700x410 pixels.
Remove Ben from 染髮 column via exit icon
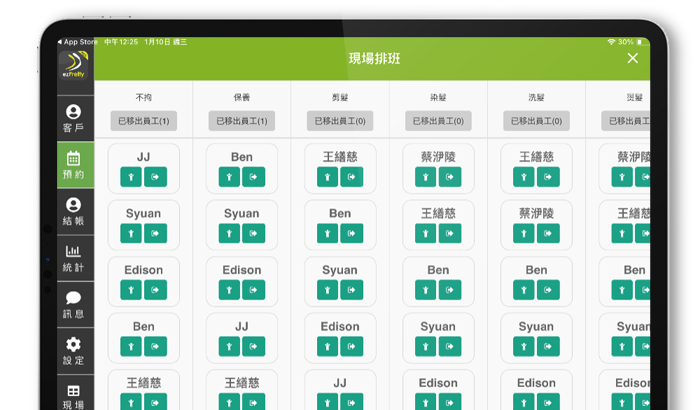click(450, 290)
